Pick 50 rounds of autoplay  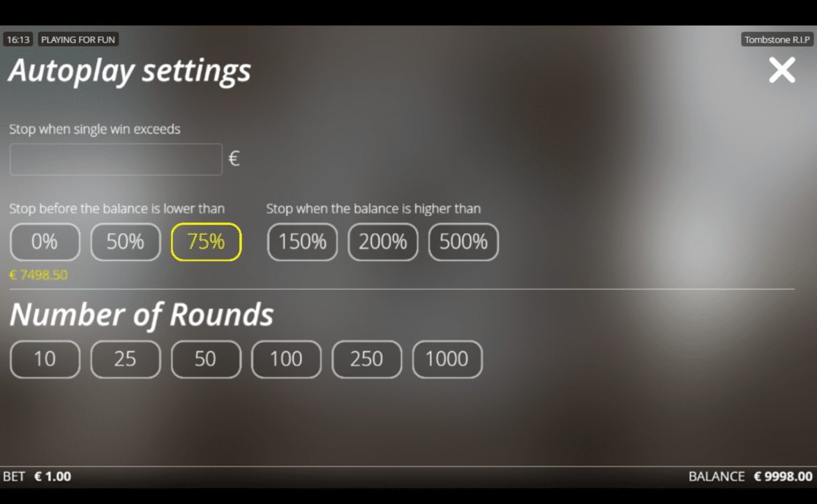click(x=206, y=359)
